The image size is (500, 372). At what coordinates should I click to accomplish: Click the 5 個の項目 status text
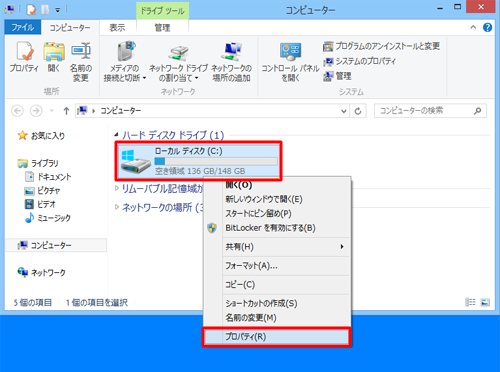(x=33, y=303)
